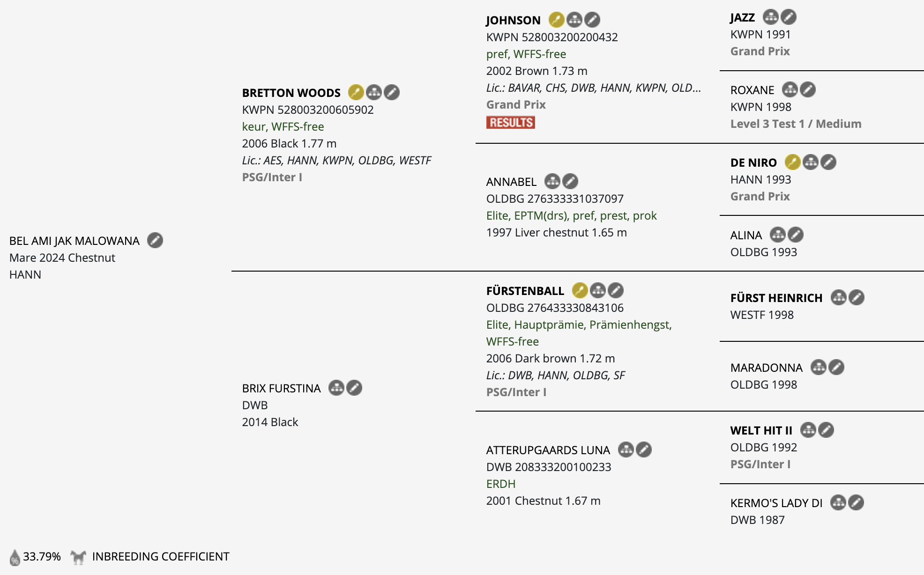This screenshot has width=924, height=575.
Task: Open the pedigree tree icon for Kermo's Lady Di
Action: click(x=838, y=502)
